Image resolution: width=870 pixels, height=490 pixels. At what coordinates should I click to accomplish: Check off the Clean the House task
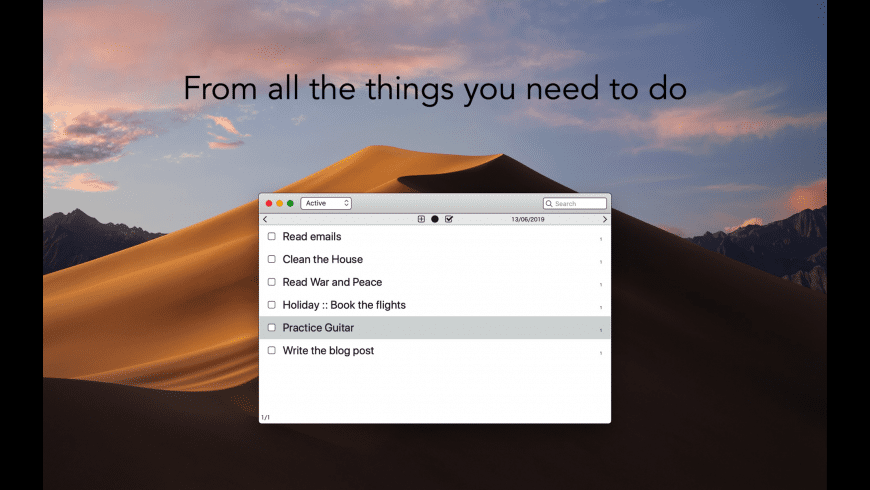pyautogui.click(x=271, y=259)
